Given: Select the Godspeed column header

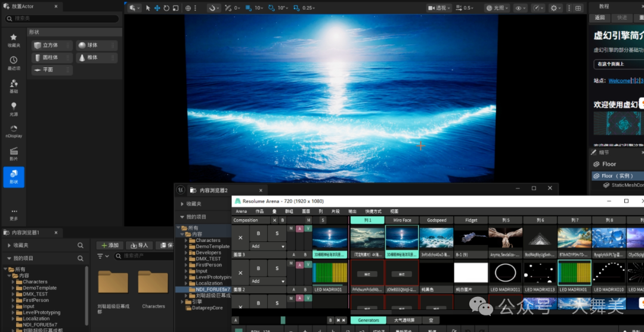Looking at the screenshot, I should 436,220.
